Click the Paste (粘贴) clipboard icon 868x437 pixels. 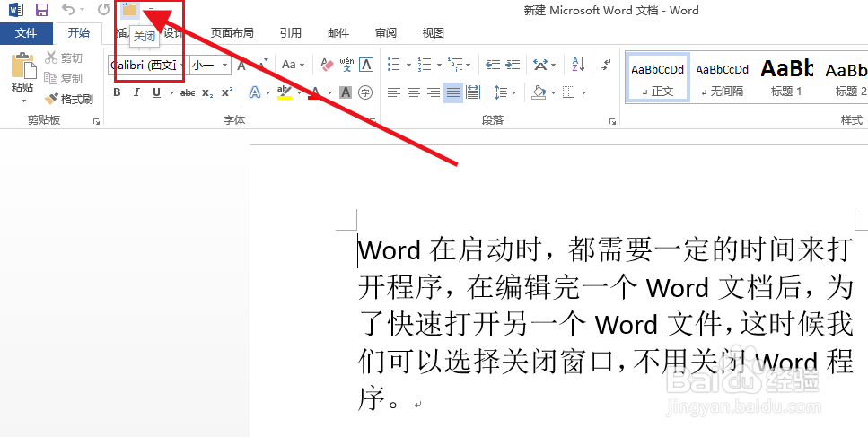click(22, 65)
